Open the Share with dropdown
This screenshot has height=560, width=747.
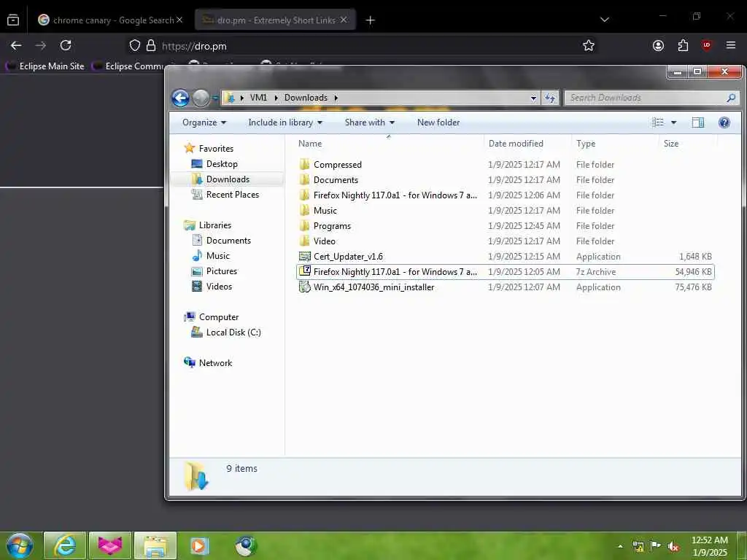pyautogui.click(x=370, y=122)
